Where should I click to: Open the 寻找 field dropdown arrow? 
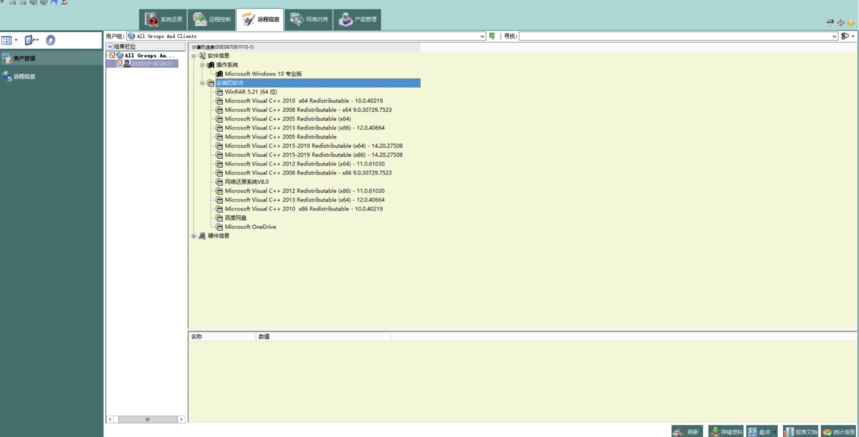(834, 36)
